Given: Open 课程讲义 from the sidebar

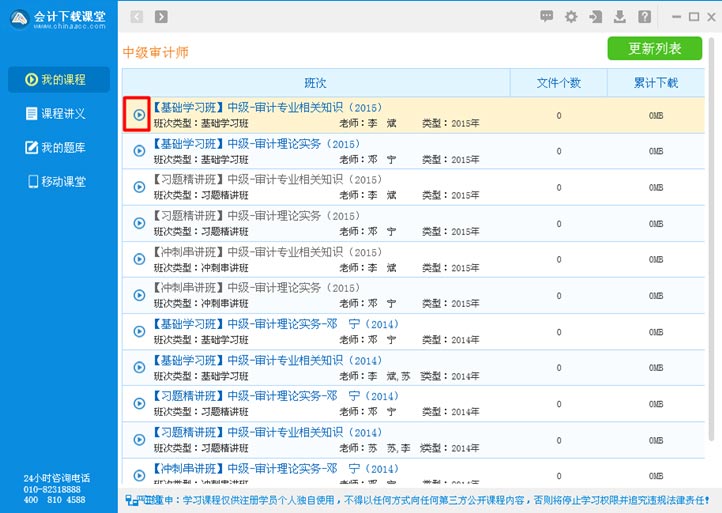Looking at the screenshot, I should pyautogui.click(x=58, y=114).
